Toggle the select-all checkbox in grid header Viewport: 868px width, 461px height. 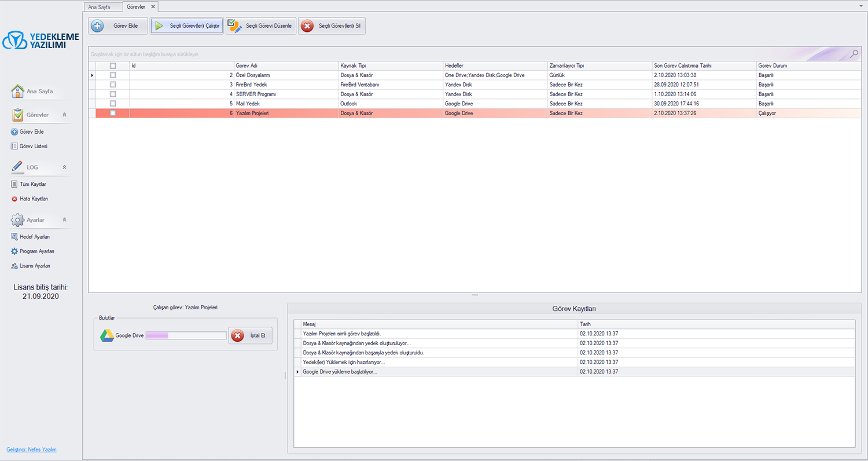click(113, 65)
